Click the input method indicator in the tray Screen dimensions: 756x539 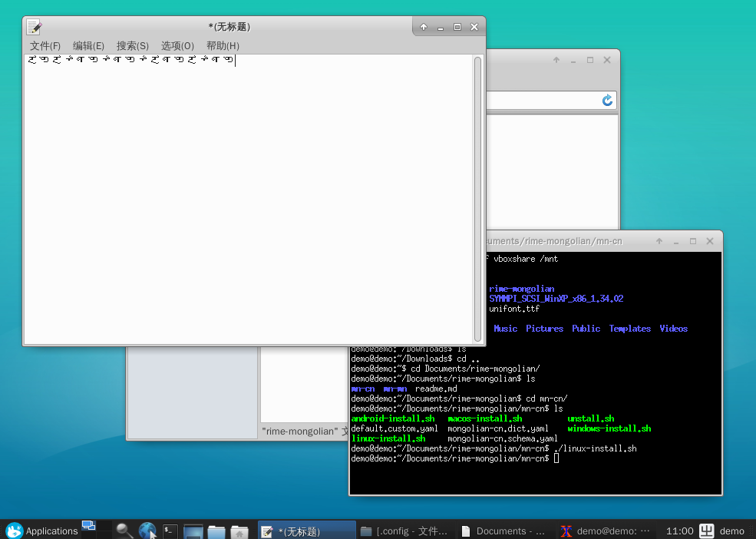click(x=706, y=531)
